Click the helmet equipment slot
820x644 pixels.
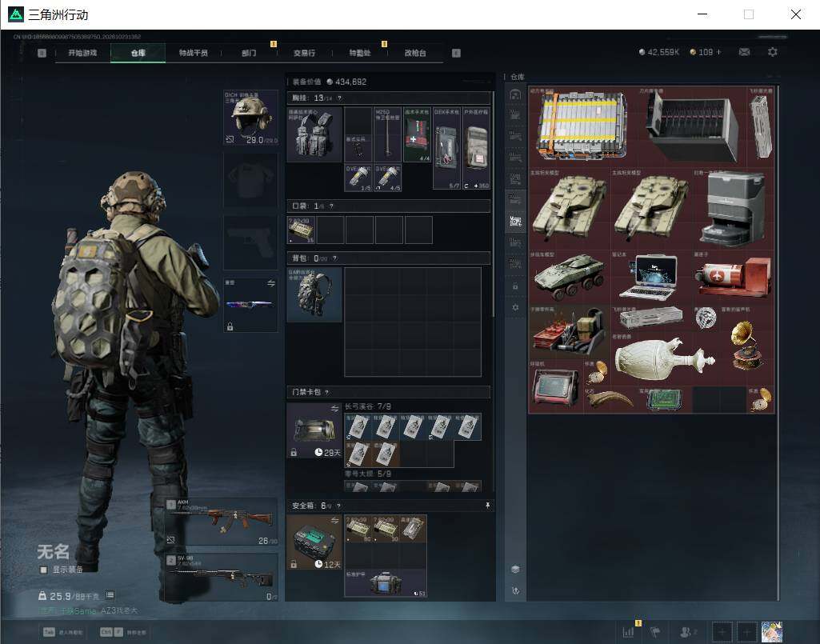tap(250, 118)
